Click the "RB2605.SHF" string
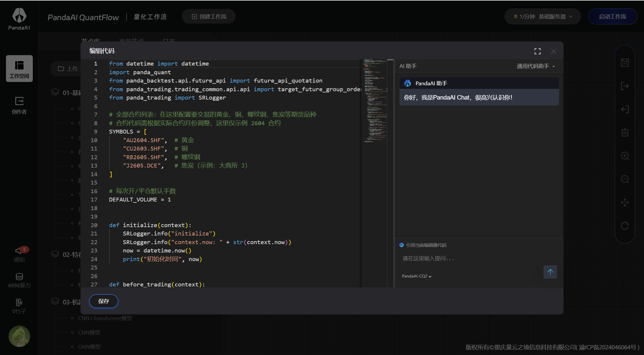 (x=143, y=157)
